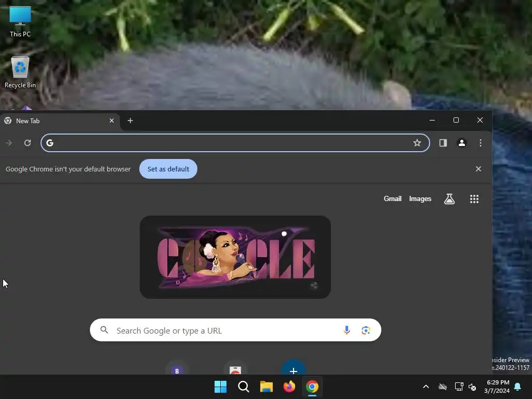
Task: Open the Chrome profile menu
Action: (462, 143)
